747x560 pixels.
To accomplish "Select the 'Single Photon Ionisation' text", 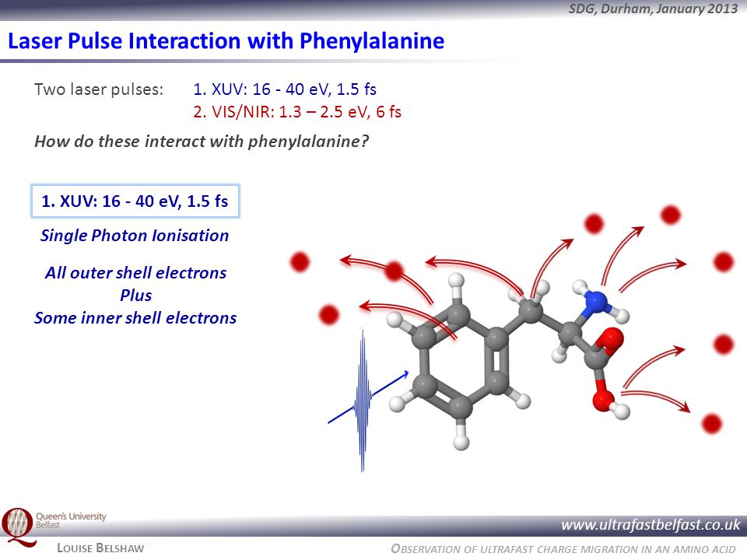I will pyautogui.click(x=135, y=235).
